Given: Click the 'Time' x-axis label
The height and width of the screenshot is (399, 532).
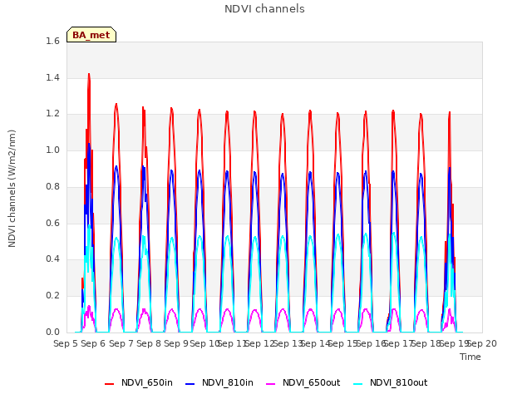Looking at the screenshot, I should (x=470, y=357).
